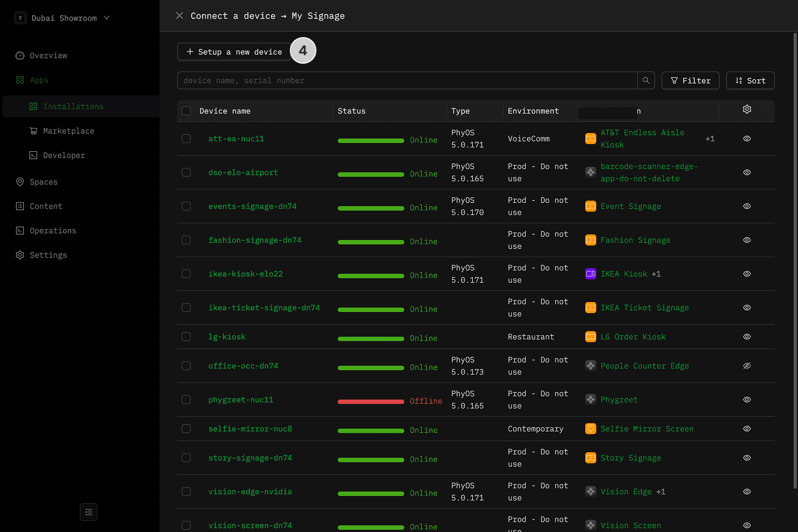Toggle eye visibility for office-occ-dn74

coord(746,366)
